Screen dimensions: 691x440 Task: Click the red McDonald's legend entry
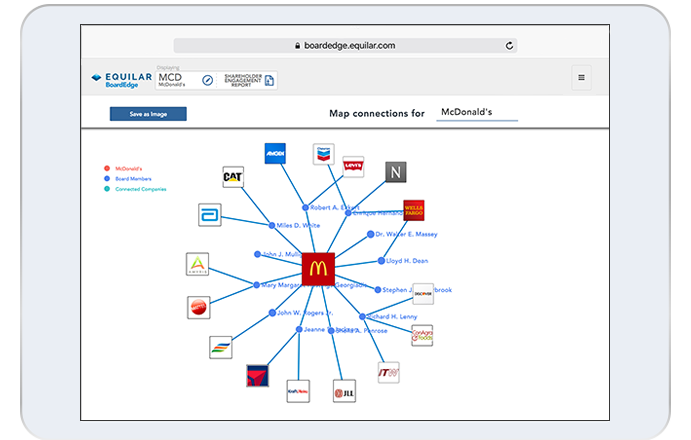[123, 168]
